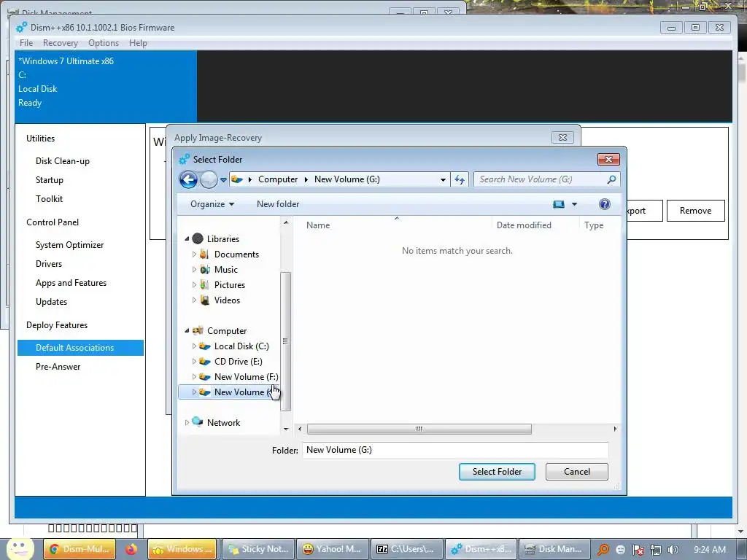Select Pictures in the navigation tree

pyautogui.click(x=230, y=285)
